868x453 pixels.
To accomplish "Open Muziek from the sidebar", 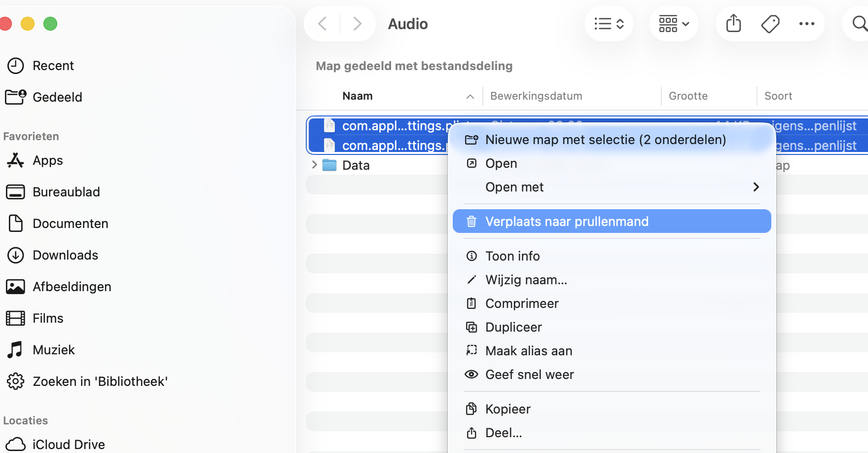I will tap(53, 349).
